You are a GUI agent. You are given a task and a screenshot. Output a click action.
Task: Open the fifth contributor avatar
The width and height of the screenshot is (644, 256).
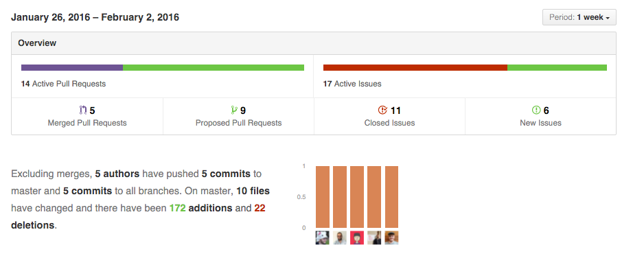pos(391,238)
